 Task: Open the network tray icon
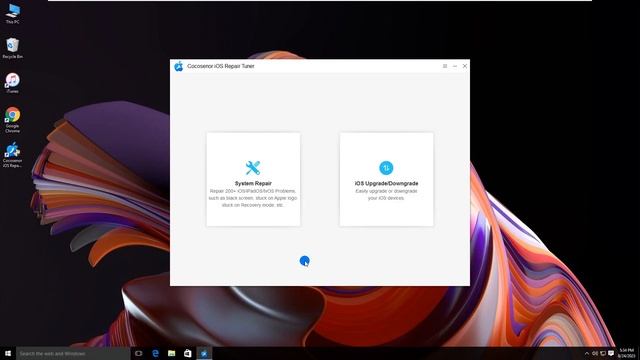tap(603, 353)
